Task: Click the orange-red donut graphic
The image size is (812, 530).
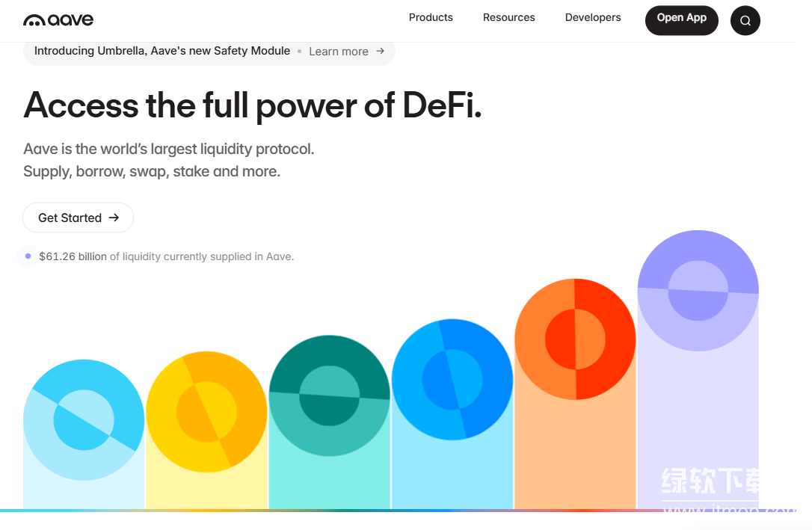Action: pyautogui.click(x=575, y=339)
